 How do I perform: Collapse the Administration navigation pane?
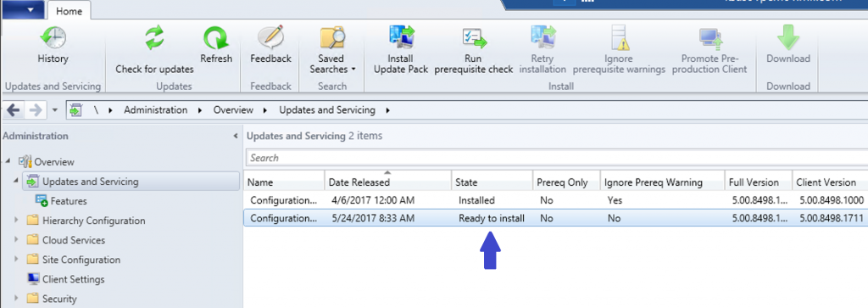click(x=236, y=136)
